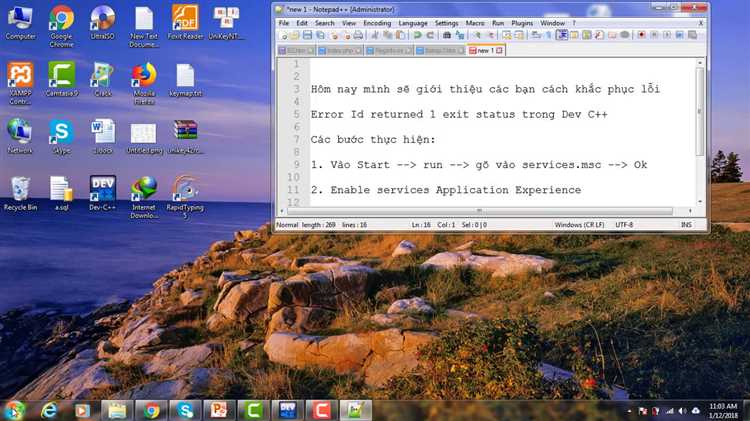Screen dimensions: 750x421
Task: Click the scroll down arrow of editor
Action: click(700, 202)
